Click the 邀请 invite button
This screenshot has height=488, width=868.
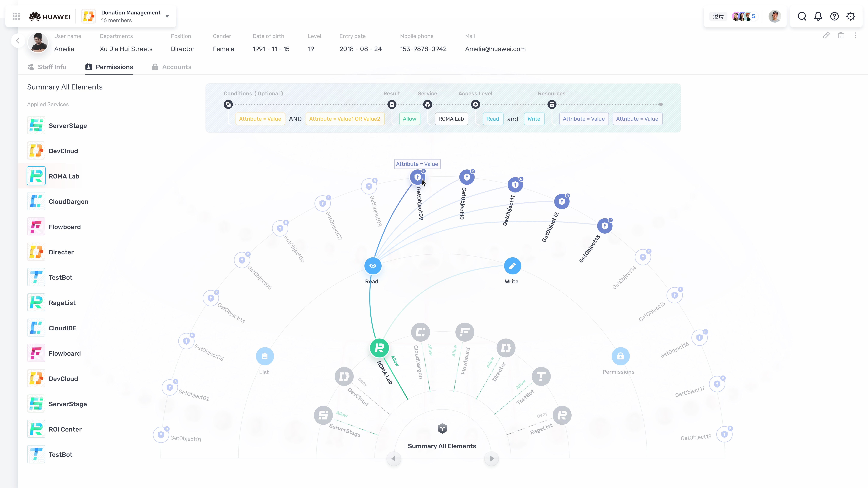(x=718, y=16)
